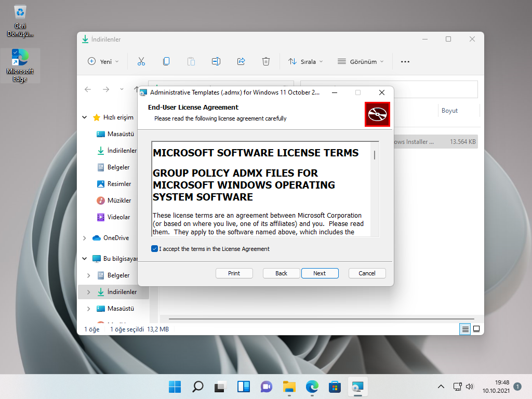Go forward with Explorer's right arrow
Screen dimensions: 532x399
click(x=106, y=89)
